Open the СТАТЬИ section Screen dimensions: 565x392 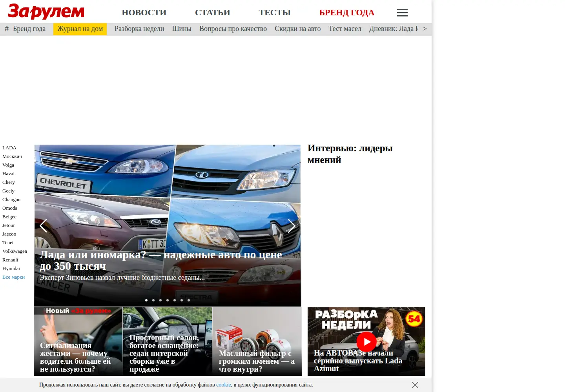[x=213, y=13]
